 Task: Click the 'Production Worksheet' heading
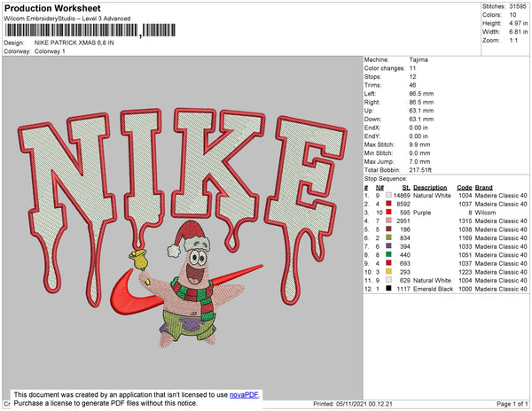52,8
